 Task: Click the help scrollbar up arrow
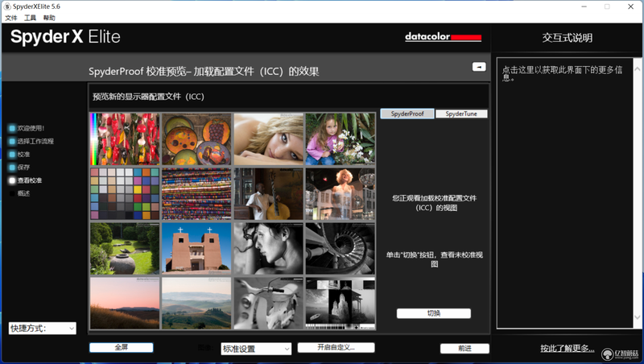coord(637,69)
